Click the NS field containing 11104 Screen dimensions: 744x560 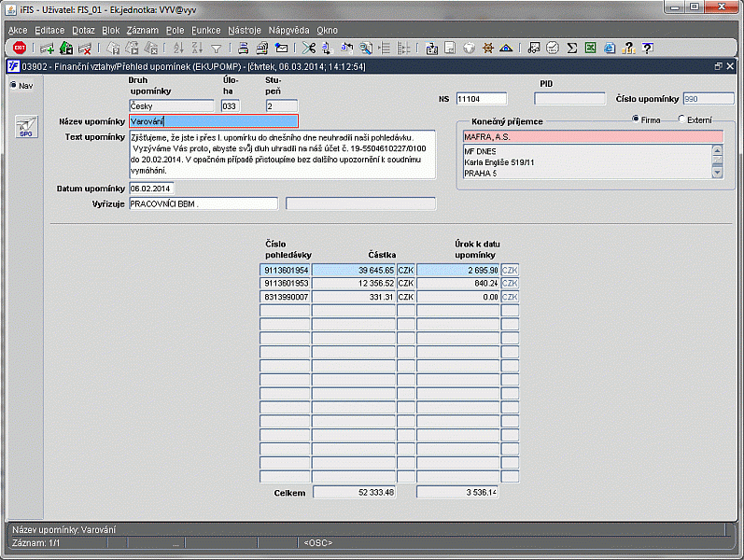tap(481, 99)
